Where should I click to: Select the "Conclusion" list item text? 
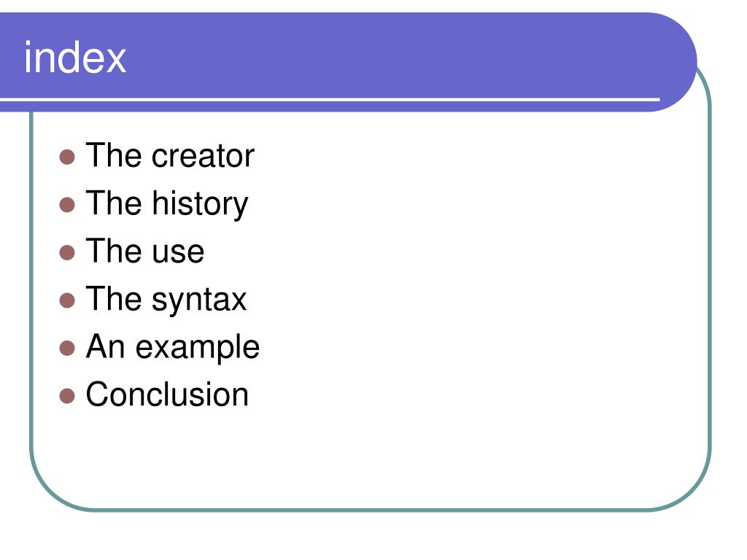pyautogui.click(x=167, y=394)
